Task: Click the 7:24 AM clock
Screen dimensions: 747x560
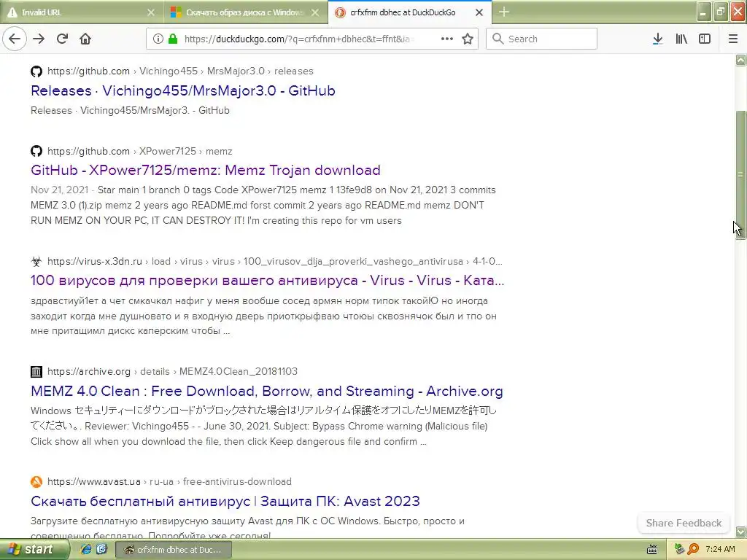Action: pos(720,549)
